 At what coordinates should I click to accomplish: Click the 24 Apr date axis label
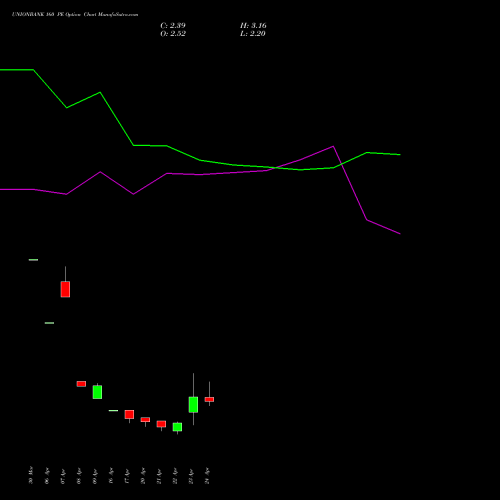(207, 476)
